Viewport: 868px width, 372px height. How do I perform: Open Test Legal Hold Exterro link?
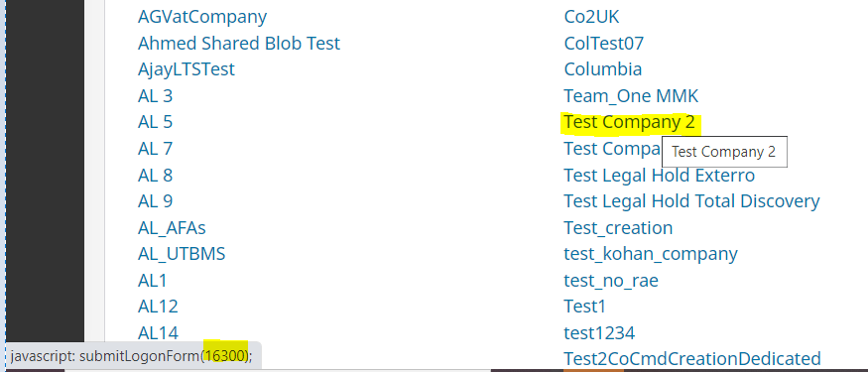pyautogui.click(x=660, y=176)
